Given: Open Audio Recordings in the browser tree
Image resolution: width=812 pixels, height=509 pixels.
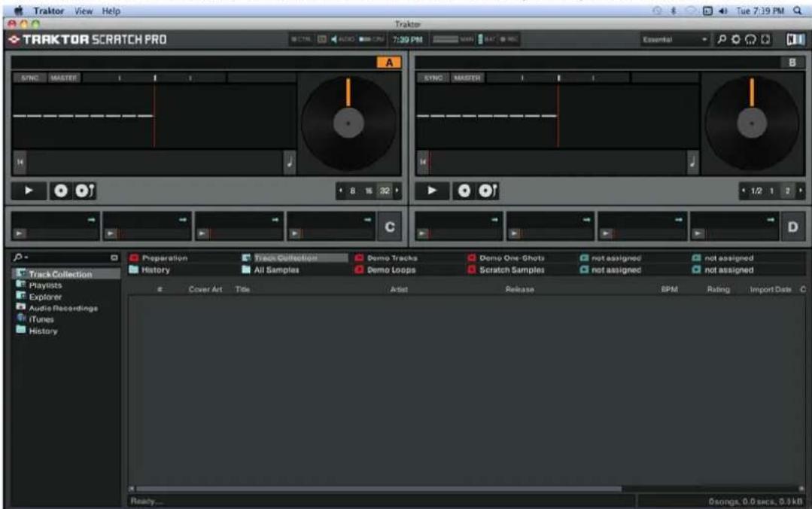Looking at the screenshot, I should coord(63,308).
